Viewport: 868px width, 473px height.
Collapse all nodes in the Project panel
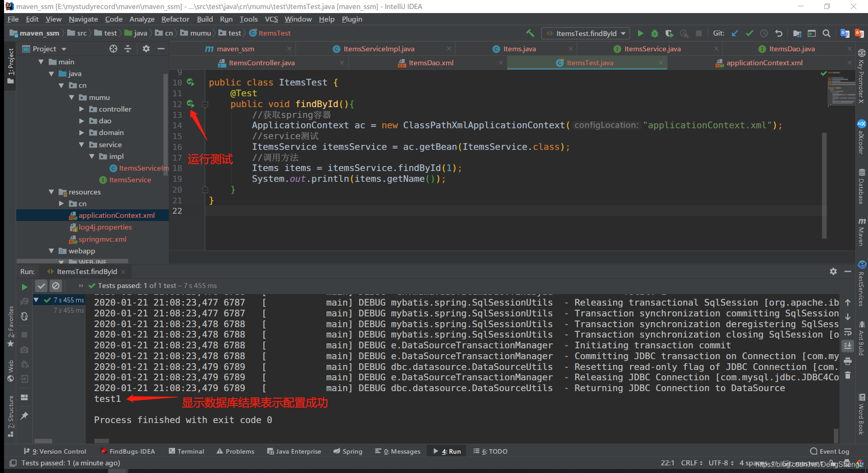[x=128, y=49]
